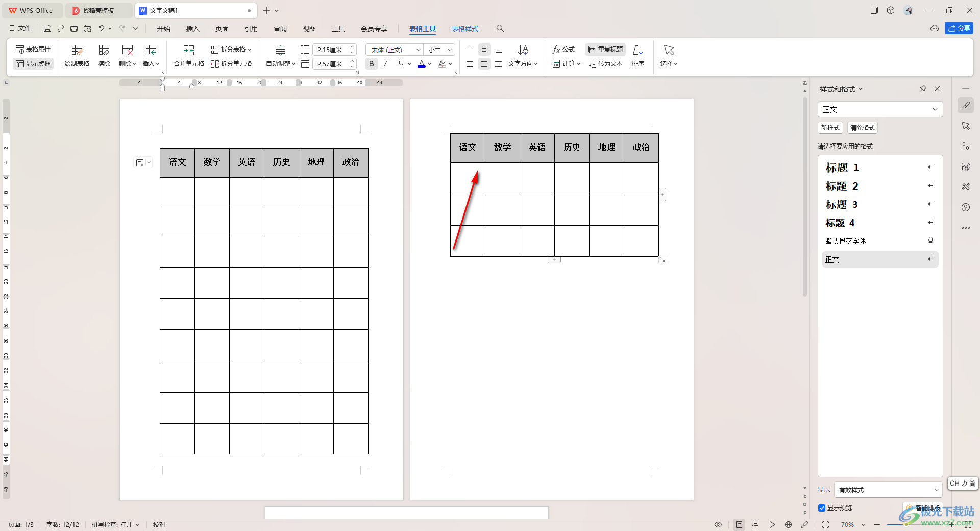This screenshot has height=531, width=980.
Task: Click the 分享 (Share) button
Action: (x=959, y=28)
